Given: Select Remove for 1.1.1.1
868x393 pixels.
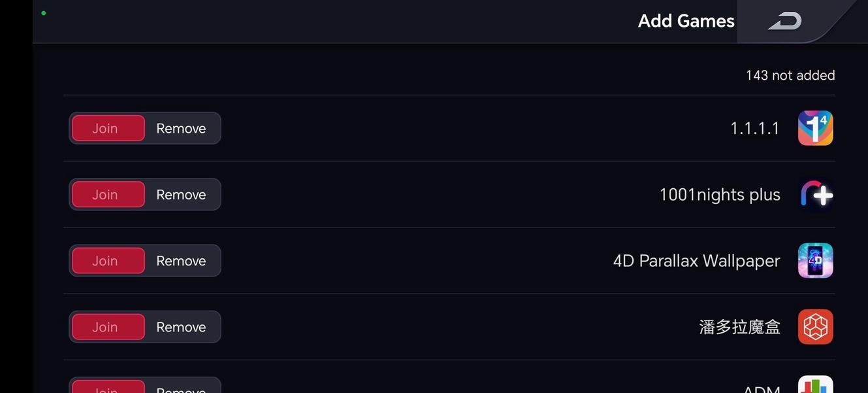Looking at the screenshot, I should coord(181,128).
